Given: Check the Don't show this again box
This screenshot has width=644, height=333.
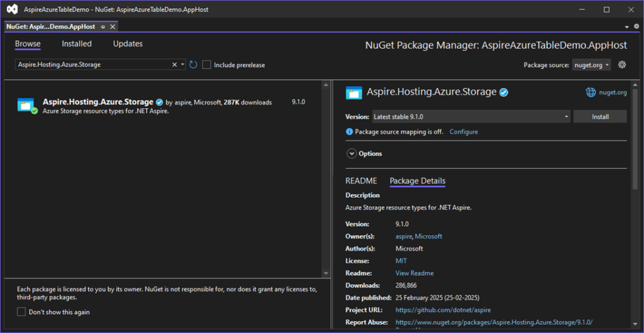Looking at the screenshot, I should coord(21,312).
